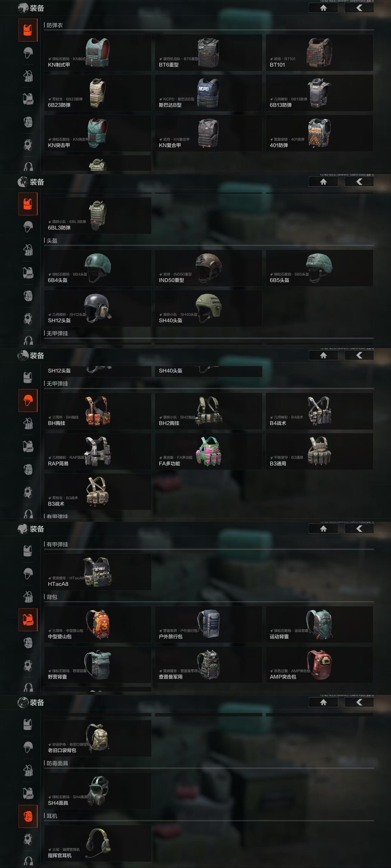
Task: Open the IND50重型 helmet card
Action: pos(208,268)
